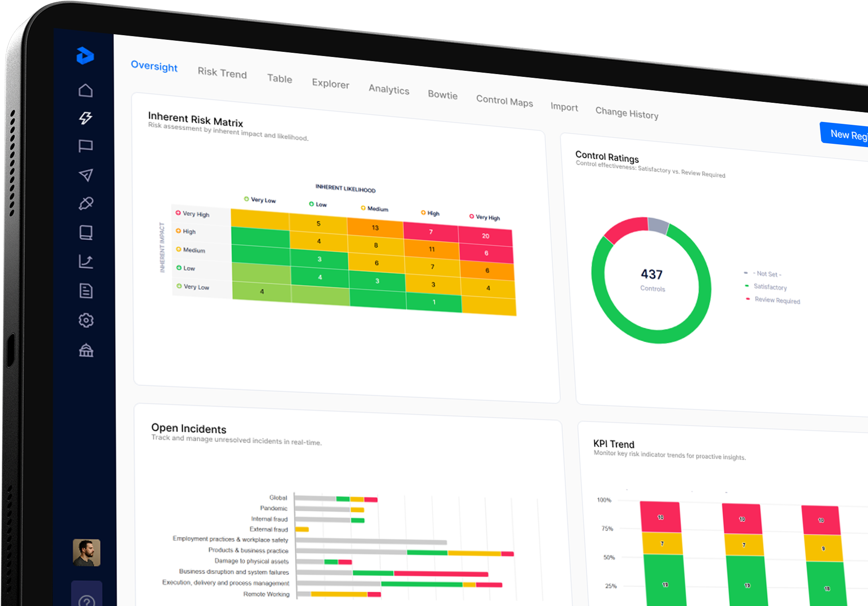
Task: Click the Inherent Risk Matrix title
Action: [195, 119]
